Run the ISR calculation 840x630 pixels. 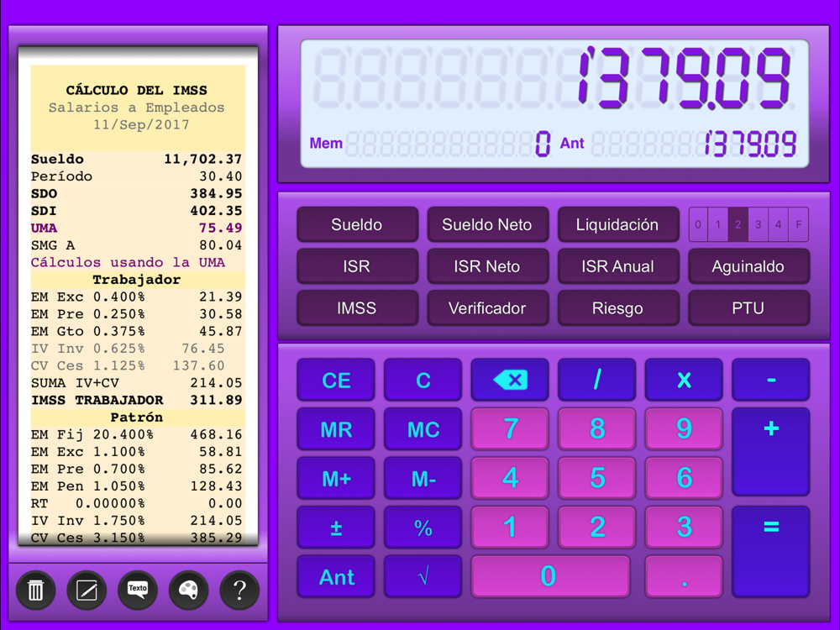(x=357, y=266)
